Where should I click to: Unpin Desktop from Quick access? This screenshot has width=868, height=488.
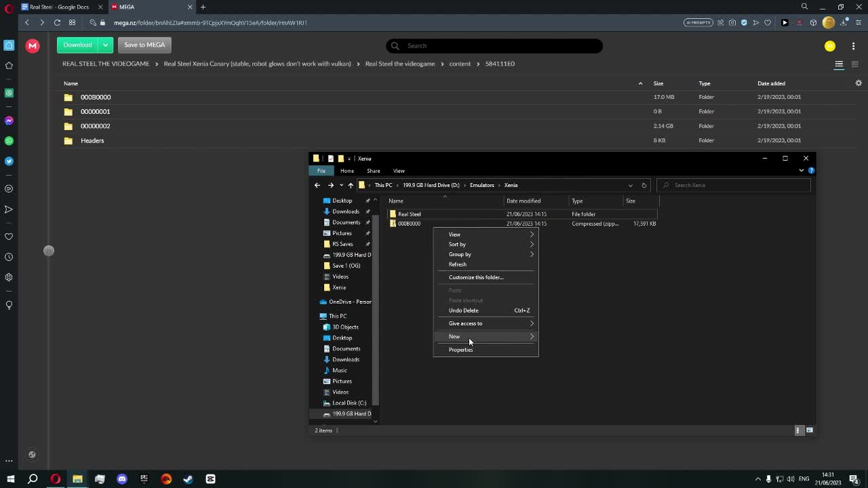[x=368, y=201]
